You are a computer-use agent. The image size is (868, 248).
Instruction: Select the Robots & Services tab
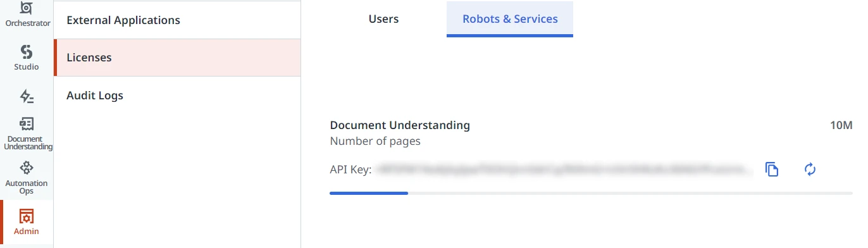(510, 19)
